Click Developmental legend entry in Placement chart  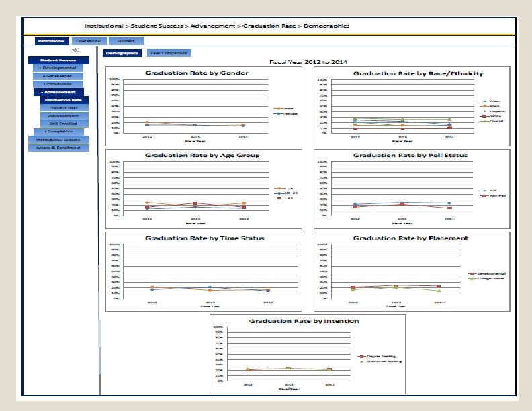pos(487,273)
